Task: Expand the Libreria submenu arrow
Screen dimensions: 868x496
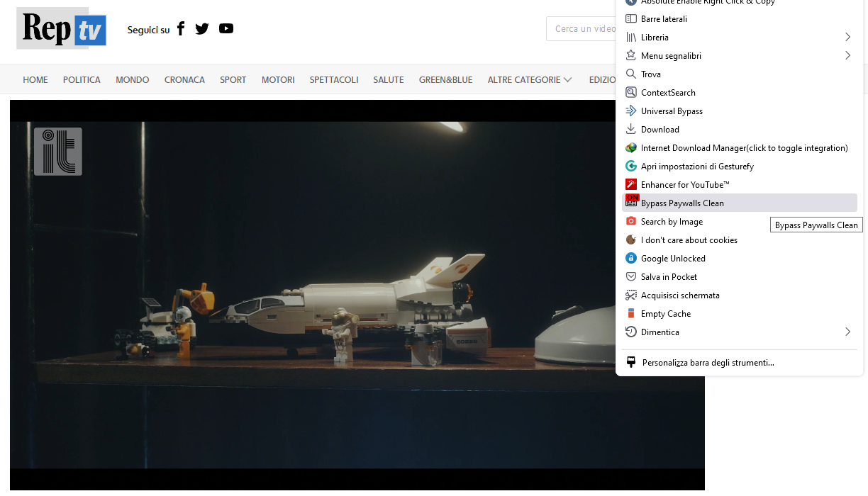Action: (847, 37)
